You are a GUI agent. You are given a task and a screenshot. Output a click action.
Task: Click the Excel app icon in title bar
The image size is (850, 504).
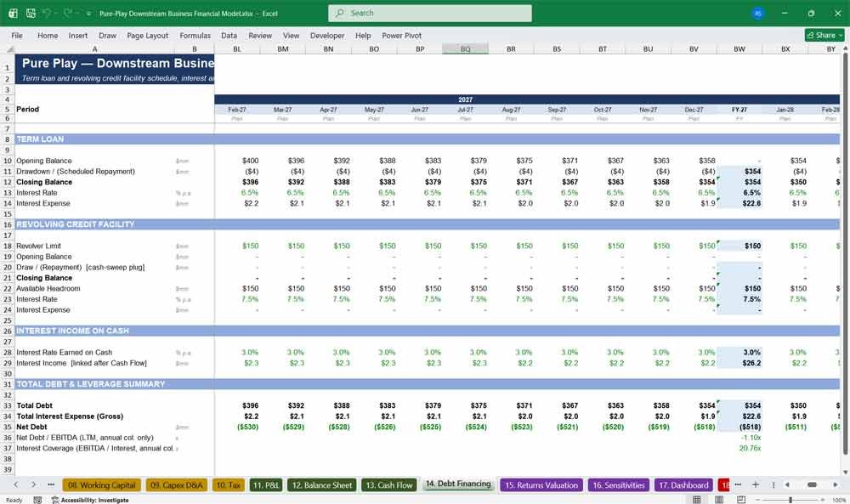click(x=13, y=13)
